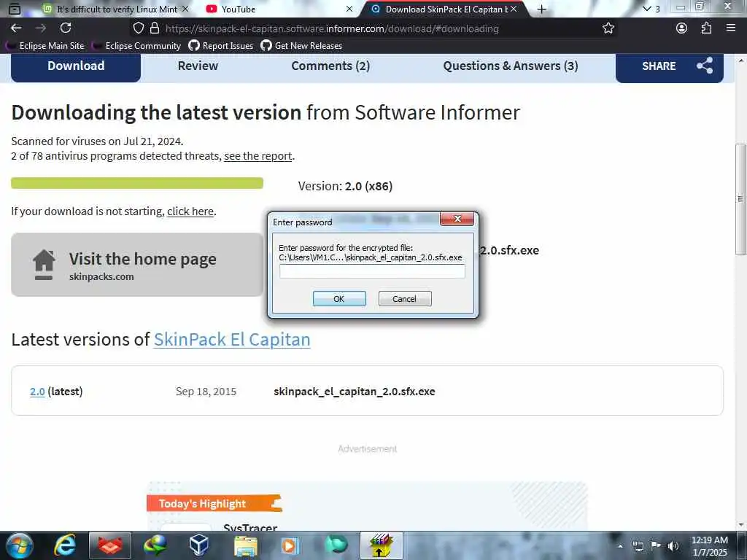Open the VirtualBox cube taskbar icon
The width and height of the screenshot is (747, 560).
click(198, 545)
